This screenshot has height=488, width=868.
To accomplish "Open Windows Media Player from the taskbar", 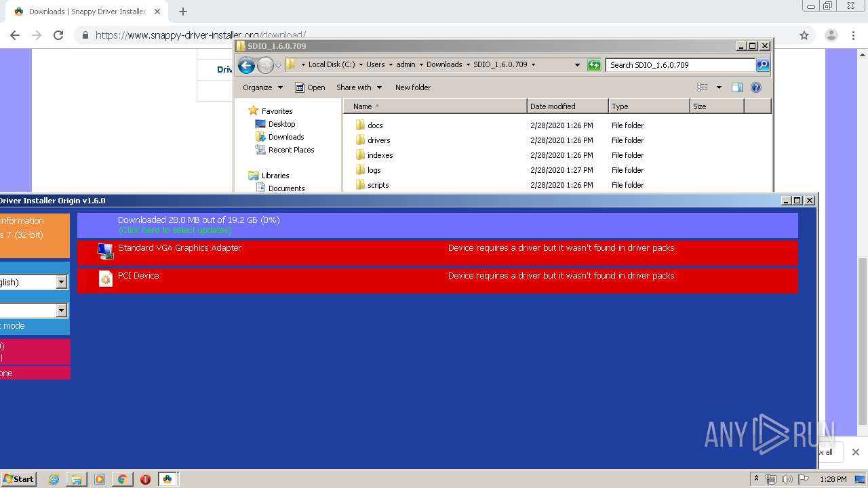I will pos(100,479).
